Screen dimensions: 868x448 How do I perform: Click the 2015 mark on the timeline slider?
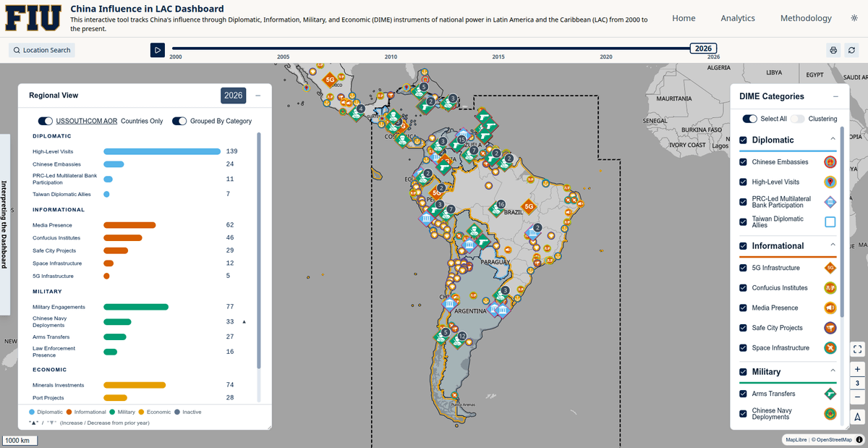click(x=498, y=56)
